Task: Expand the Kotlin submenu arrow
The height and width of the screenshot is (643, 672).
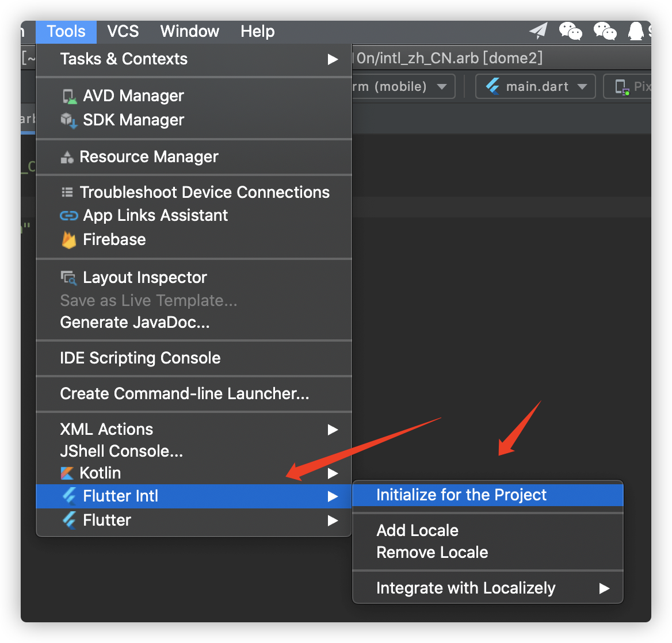Action: click(333, 473)
